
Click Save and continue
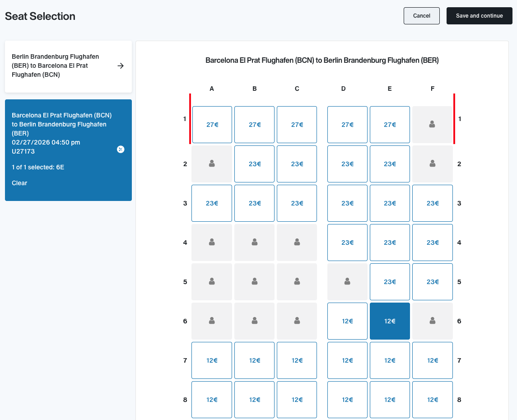pyautogui.click(x=479, y=16)
